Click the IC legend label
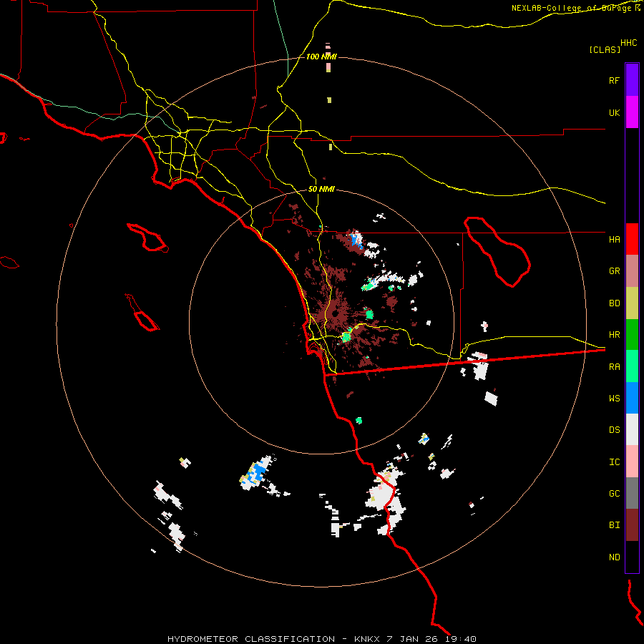The height and width of the screenshot is (644, 644). tap(614, 462)
